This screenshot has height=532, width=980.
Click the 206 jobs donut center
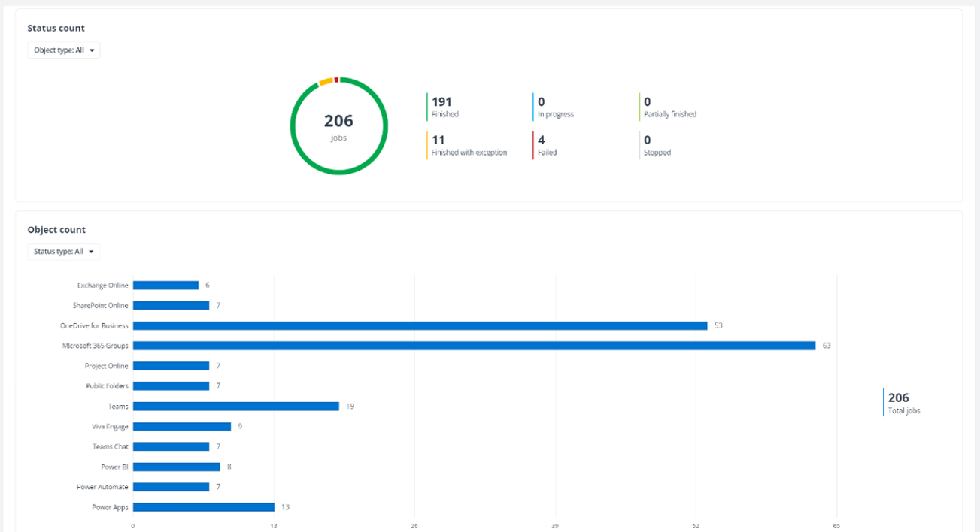[x=339, y=125]
